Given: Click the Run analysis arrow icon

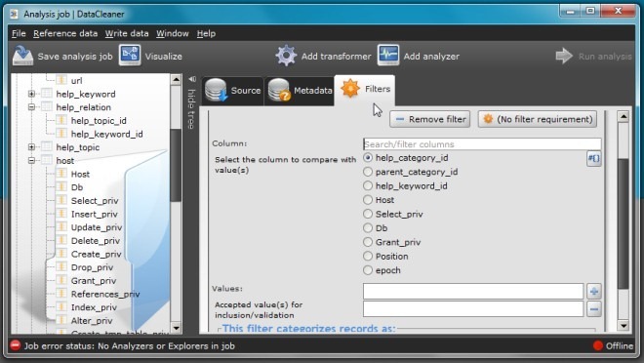Looking at the screenshot, I should tap(564, 56).
